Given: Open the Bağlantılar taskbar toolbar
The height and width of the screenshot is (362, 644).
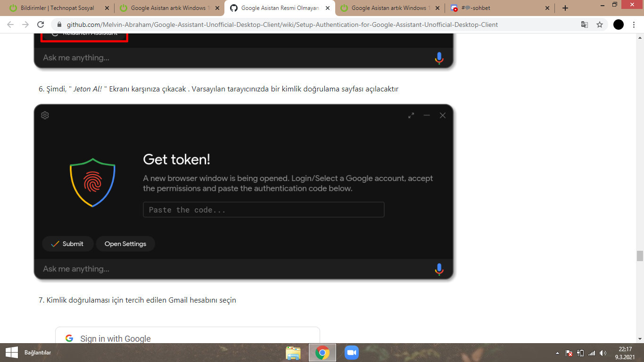Looking at the screenshot, I should point(38,353).
